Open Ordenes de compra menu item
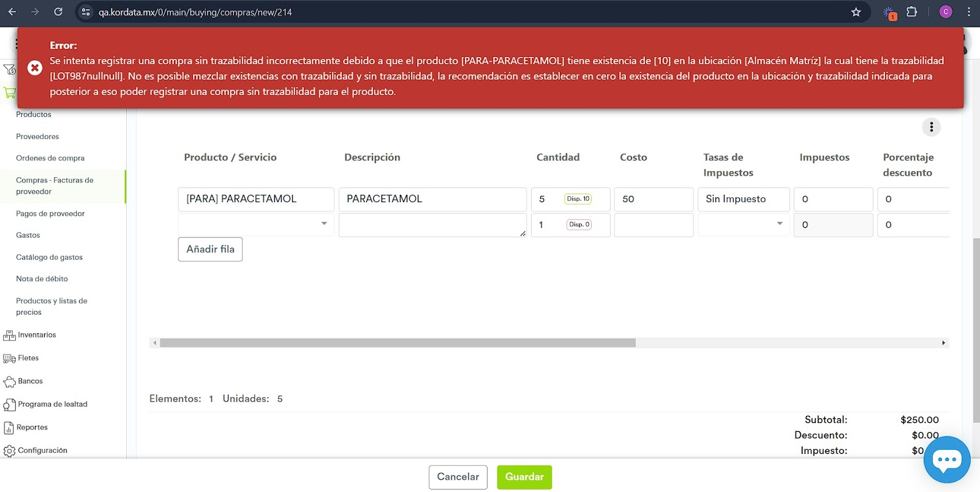This screenshot has width=980, height=492. pyautogui.click(x=50, y=158)
